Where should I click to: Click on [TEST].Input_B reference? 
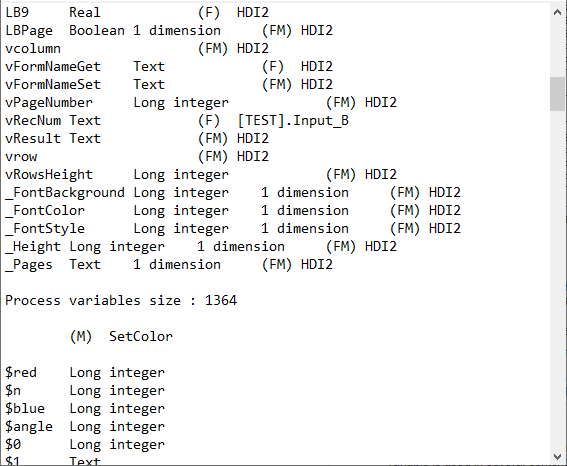pyautogui.click(x=293, y=120)
